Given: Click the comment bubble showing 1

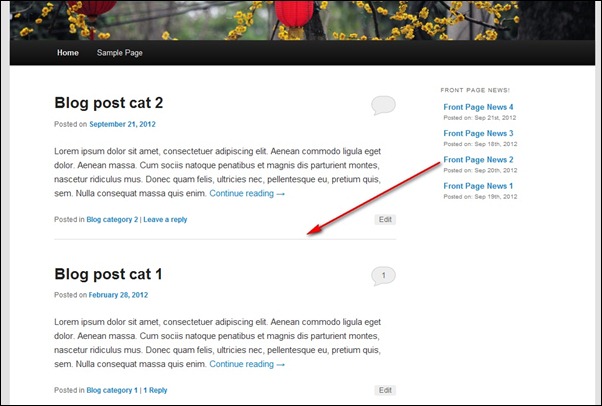Looking at the screenshot, I should 383,275.
